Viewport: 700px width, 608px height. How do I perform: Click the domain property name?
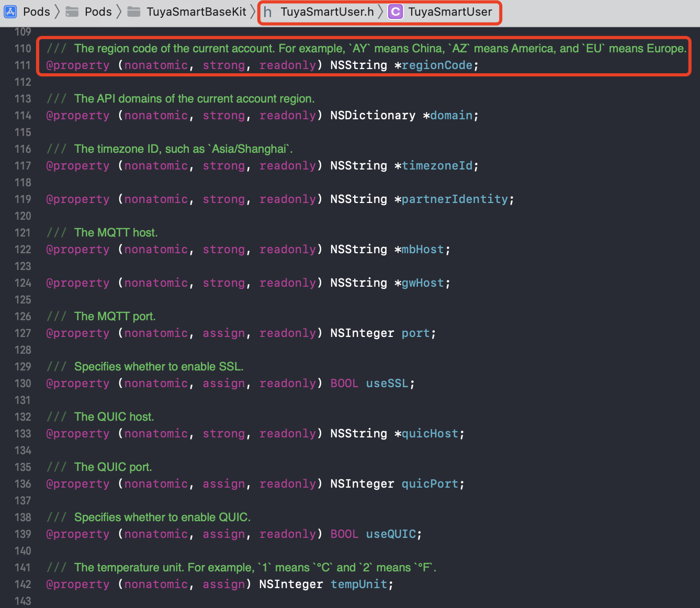tap(451, 115)
